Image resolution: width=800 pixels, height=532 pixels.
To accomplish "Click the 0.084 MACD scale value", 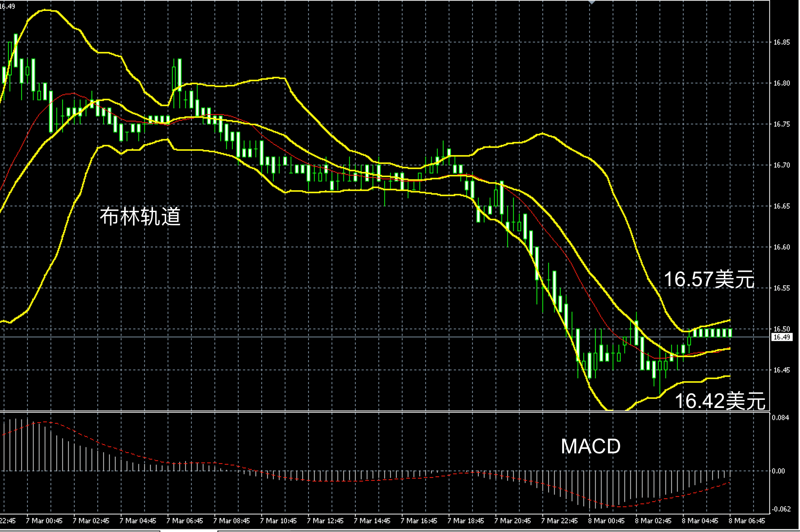I will (780, 417).
